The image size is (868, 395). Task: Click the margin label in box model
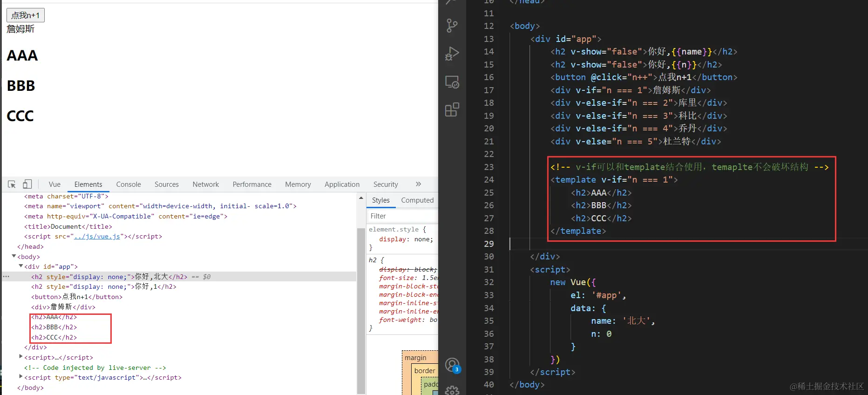coord(415,358)
